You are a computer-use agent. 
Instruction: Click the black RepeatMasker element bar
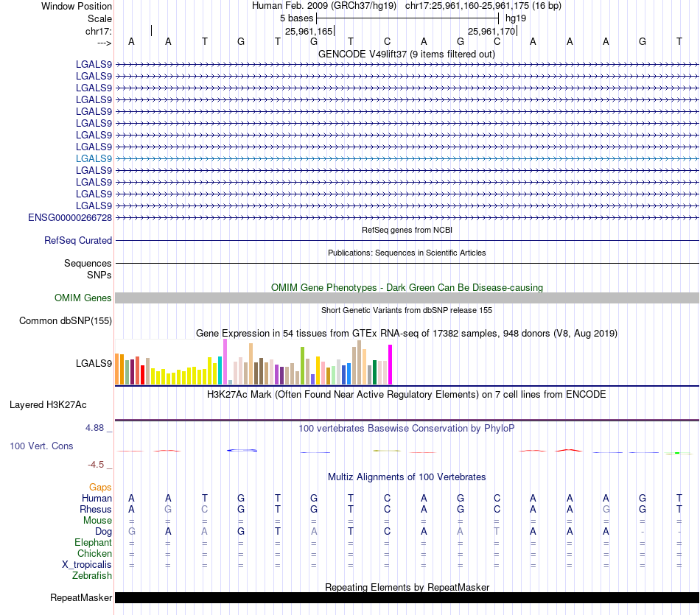click(x=407, y=598)
